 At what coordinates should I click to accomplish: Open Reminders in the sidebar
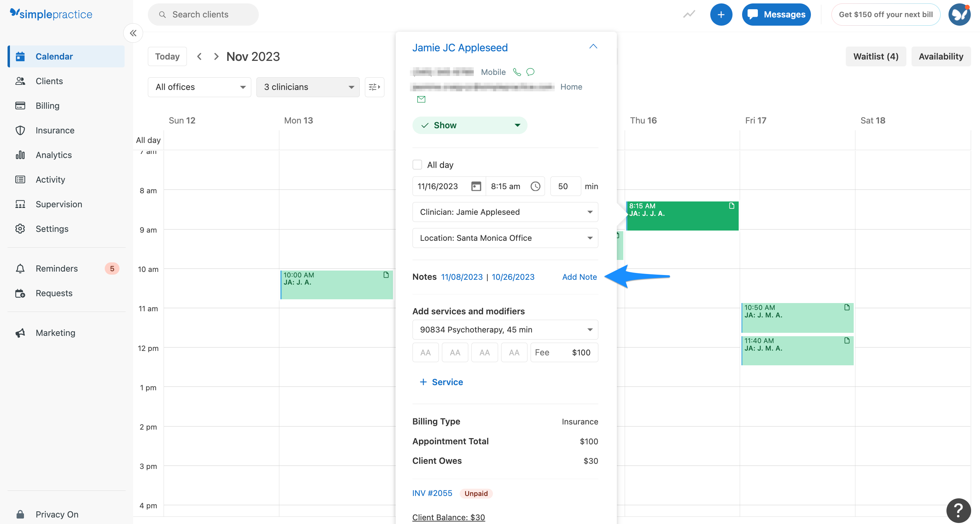click(x=56, y=268)
